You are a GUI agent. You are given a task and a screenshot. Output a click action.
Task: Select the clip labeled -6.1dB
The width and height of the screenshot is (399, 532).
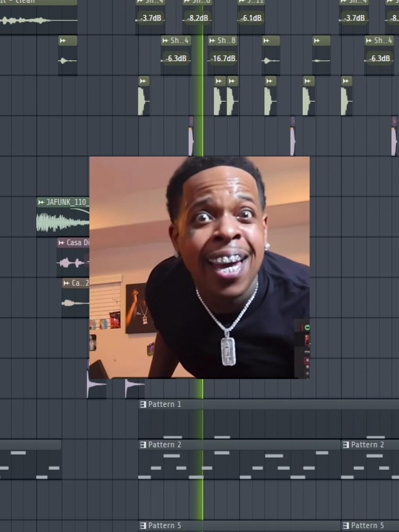(x=251, y=18)
